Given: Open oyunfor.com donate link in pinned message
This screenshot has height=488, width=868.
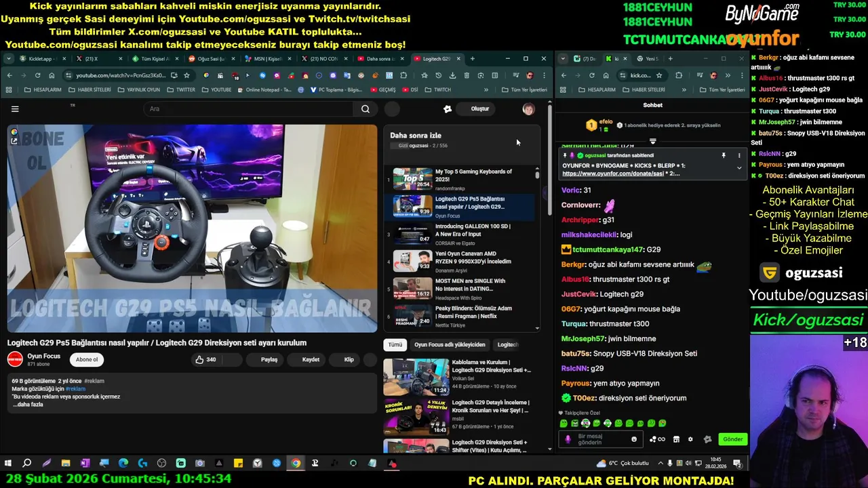Looking at the screenshot, I should coord(612,174).
